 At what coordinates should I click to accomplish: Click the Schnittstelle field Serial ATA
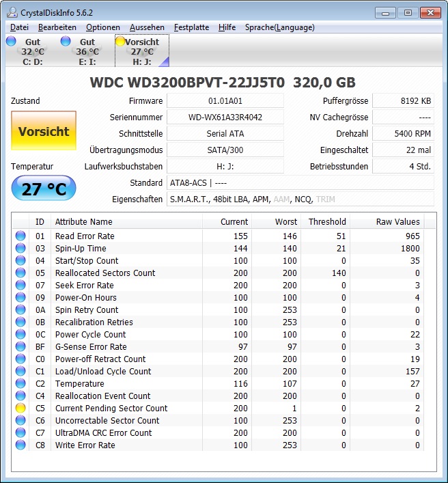[x=225, y=133]
